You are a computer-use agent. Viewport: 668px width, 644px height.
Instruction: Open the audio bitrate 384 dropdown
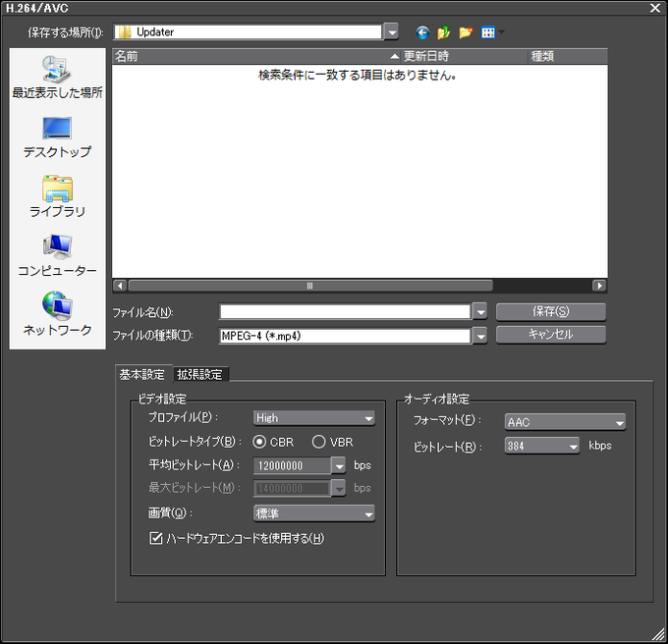click(542, 446)
